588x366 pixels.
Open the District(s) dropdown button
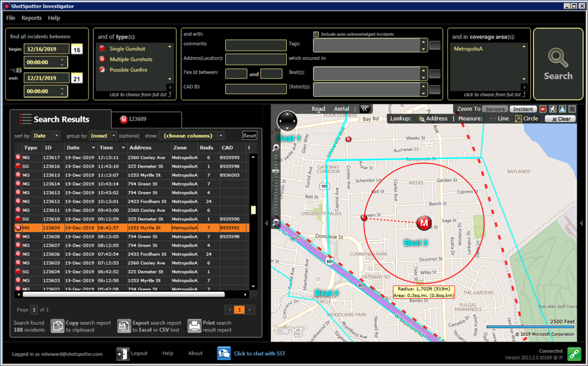[x=435, y=90]
